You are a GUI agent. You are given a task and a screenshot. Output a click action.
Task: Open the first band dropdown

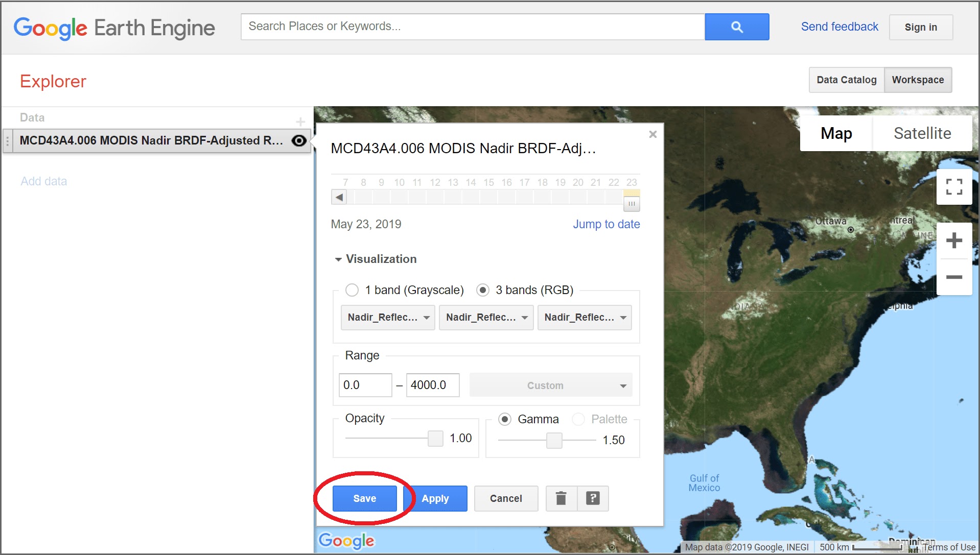pos(388,318)
